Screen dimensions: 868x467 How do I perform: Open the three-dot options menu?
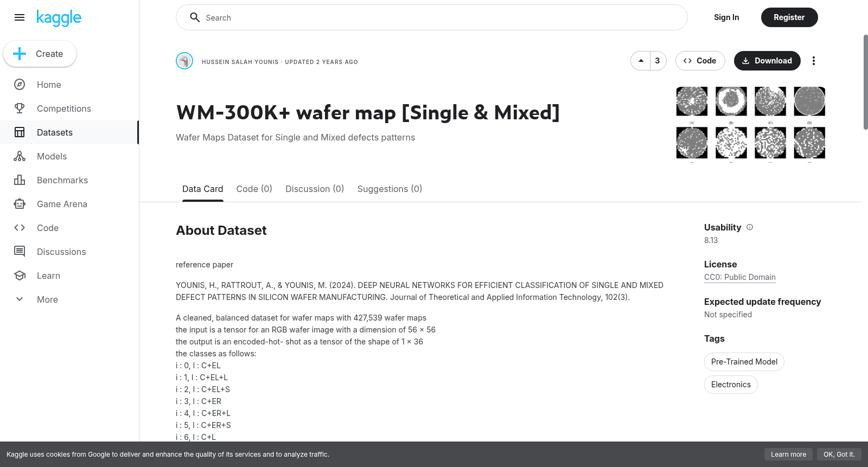pyautogui.click(x=813, y=61)
